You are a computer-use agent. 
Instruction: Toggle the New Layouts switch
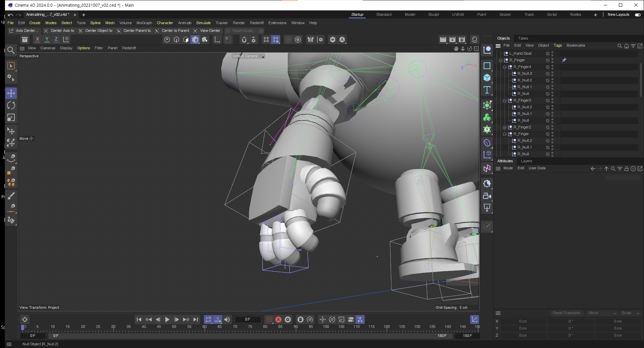point(638,15)
